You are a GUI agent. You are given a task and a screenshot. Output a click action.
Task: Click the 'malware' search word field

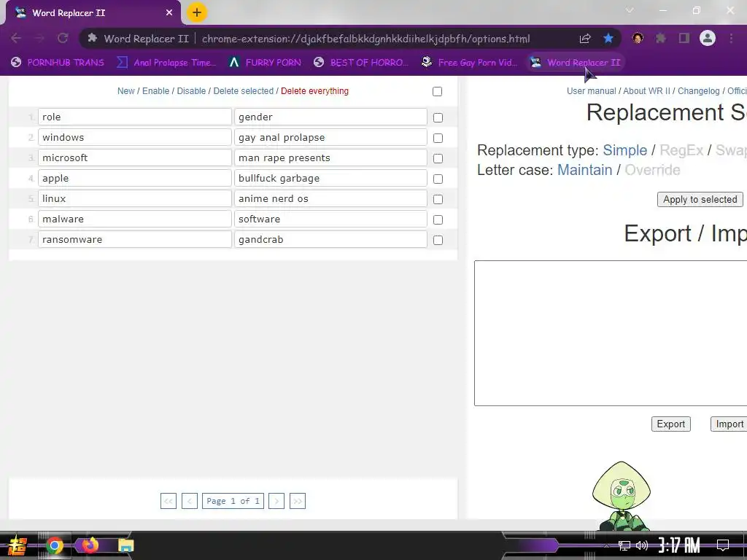135,219
